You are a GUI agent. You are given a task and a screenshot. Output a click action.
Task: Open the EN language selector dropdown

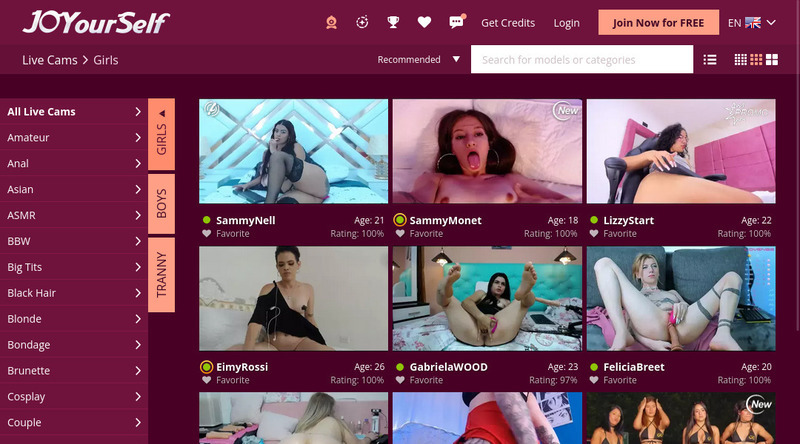click(752, 23)
